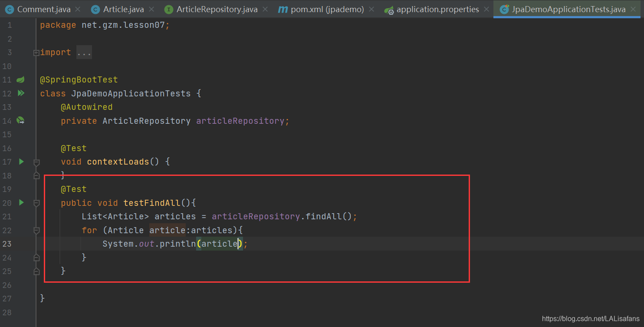Close the application.properties tab

pos(486,9)
